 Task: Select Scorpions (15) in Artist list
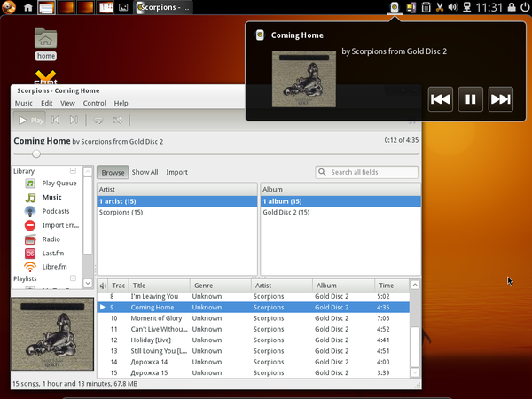(177, 212)
